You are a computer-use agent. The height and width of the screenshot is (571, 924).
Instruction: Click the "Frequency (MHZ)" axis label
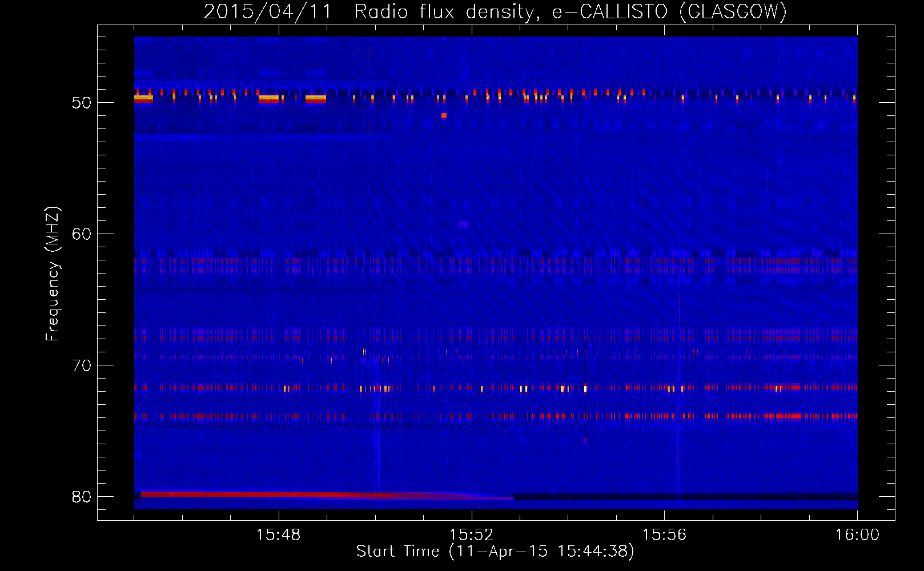coord(53,274)
